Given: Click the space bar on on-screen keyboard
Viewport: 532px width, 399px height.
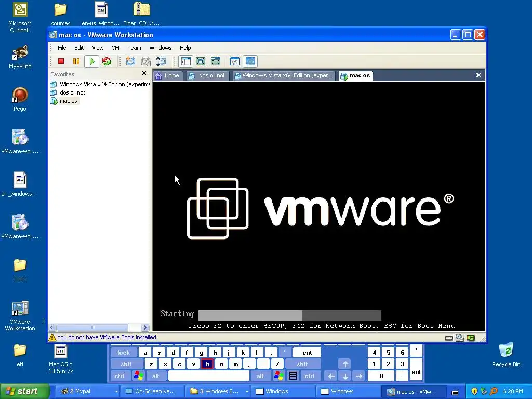Looking at the screenshot, I should [x=209, y=376].
